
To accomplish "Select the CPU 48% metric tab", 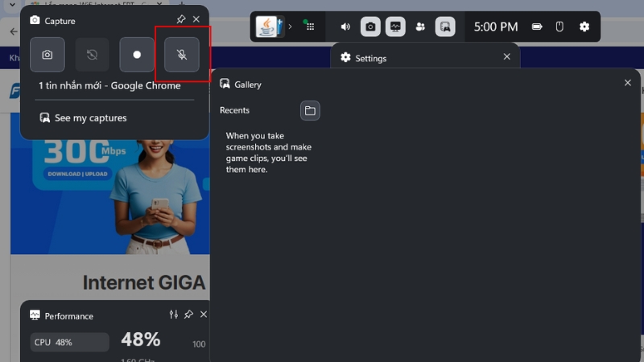I will [69, 342].
